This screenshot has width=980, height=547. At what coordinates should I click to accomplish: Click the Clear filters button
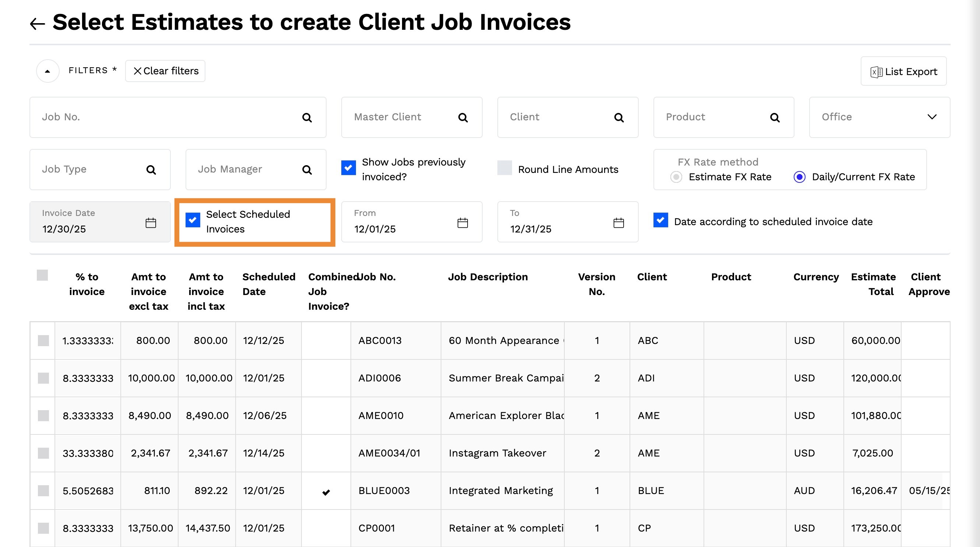coord(165,71)
